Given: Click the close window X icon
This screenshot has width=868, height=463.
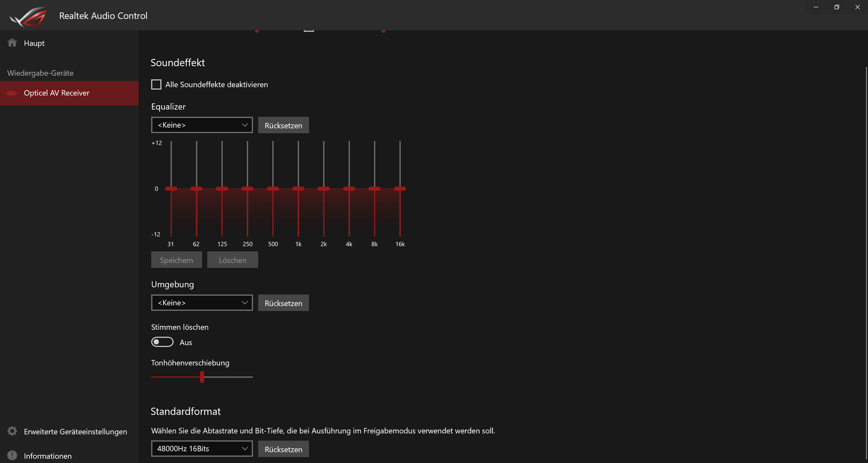Looking at the screenshot, I should 857,7.
